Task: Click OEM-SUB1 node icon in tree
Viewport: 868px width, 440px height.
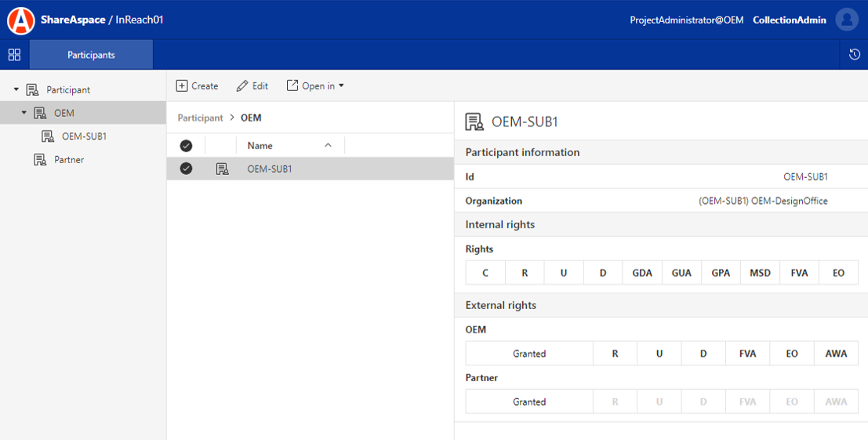Action: (48, 136)
